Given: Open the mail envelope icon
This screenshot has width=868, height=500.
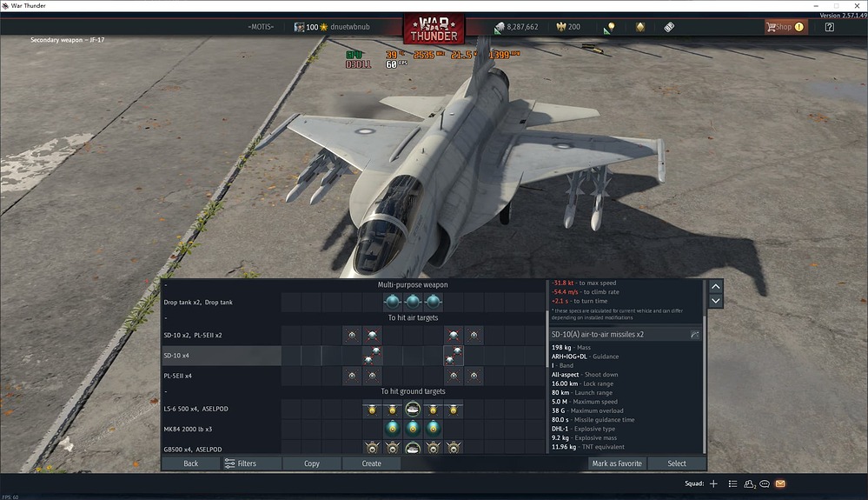Looking at the screenshot, I should pyautogui.click(x=780, y=483).
